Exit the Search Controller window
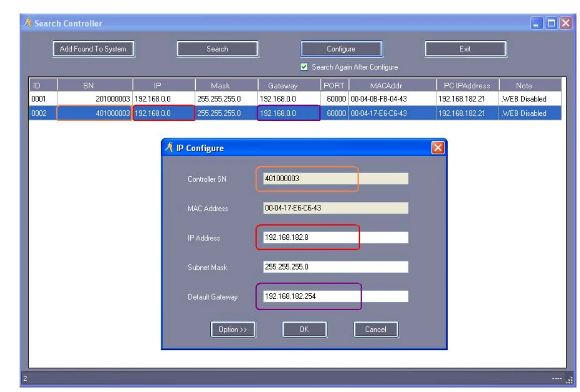This screenshot has height=392, width=580. pos(465,49)
